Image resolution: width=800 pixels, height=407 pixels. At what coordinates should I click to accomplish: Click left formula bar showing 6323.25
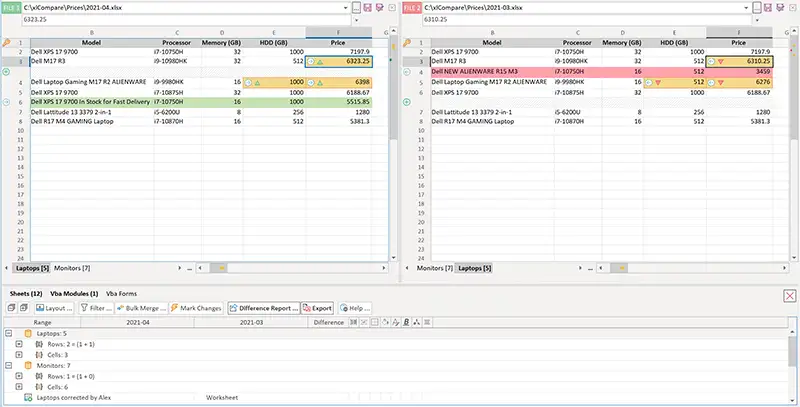[x=186, y=20]
